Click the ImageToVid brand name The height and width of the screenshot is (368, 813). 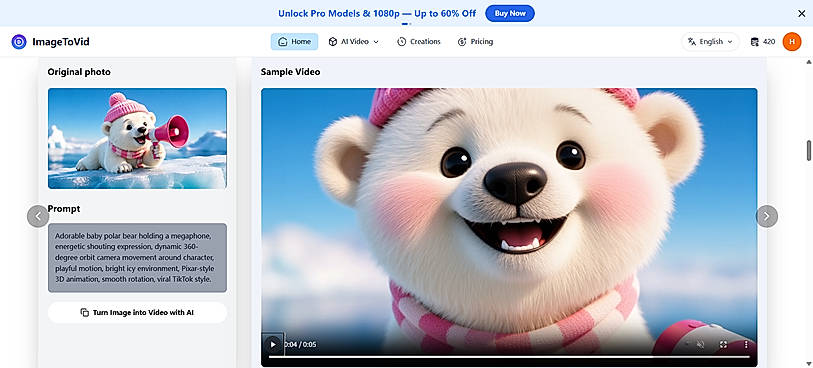61,42
